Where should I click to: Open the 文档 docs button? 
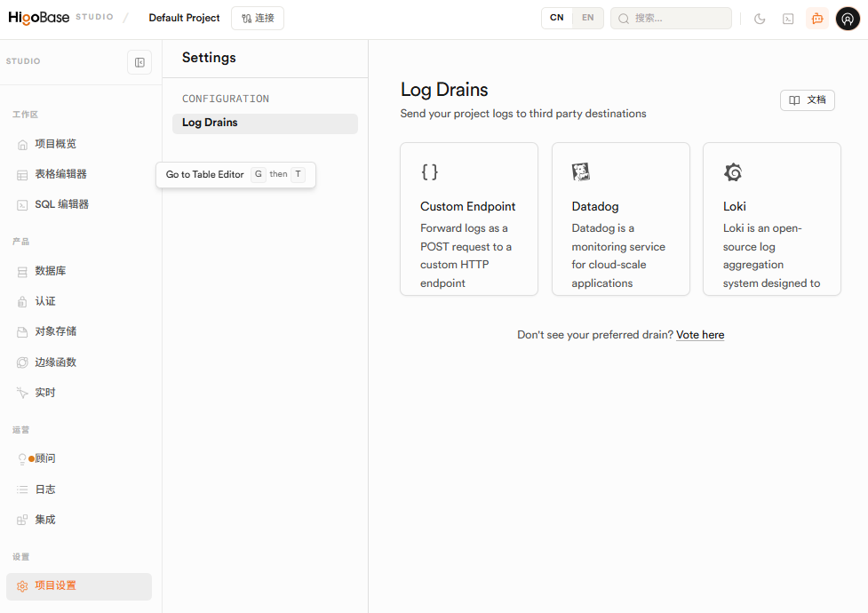click(807, 100)
